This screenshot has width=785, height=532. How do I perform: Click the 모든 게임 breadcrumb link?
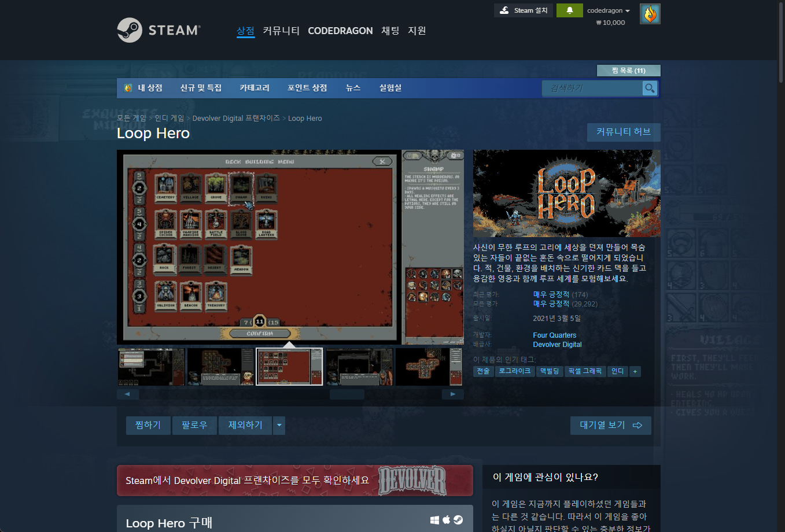coord(131,118)
